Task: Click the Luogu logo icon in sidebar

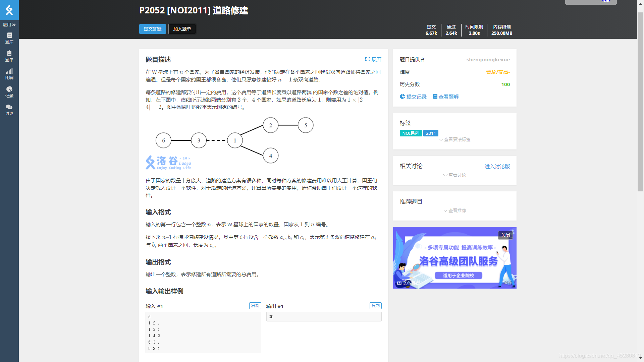Action: click(9, 10)
